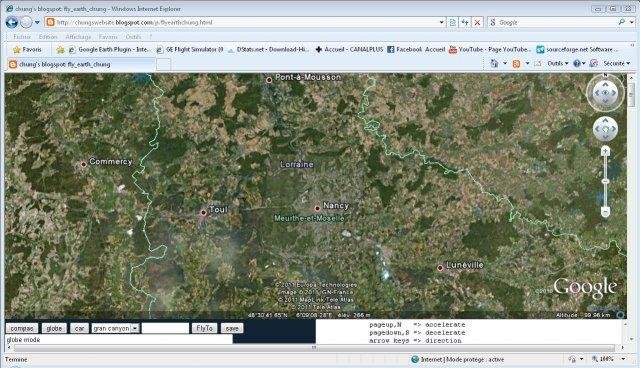640x368 pixels.
Task: Open the Favoris menu in menu bar
Action: (x=108, y=37)
